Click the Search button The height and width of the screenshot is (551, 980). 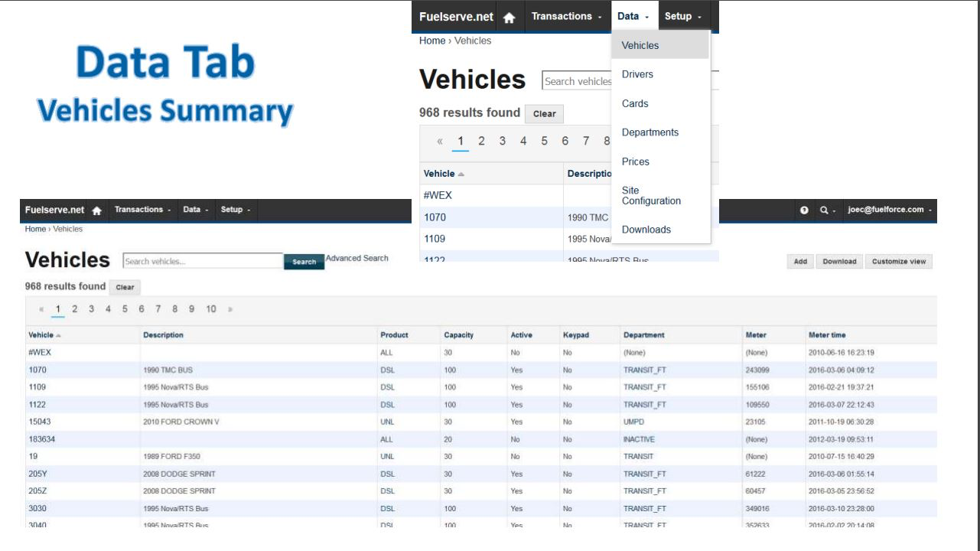pyautogui.click(x=304, y=260)
